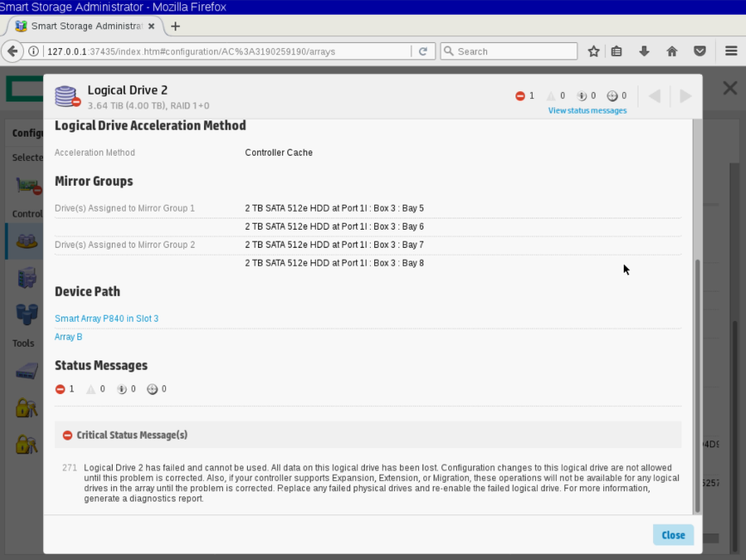Click the drive entry for Bay 7
746x560 pixels.
pyautogui.click(x=334, y=244)
